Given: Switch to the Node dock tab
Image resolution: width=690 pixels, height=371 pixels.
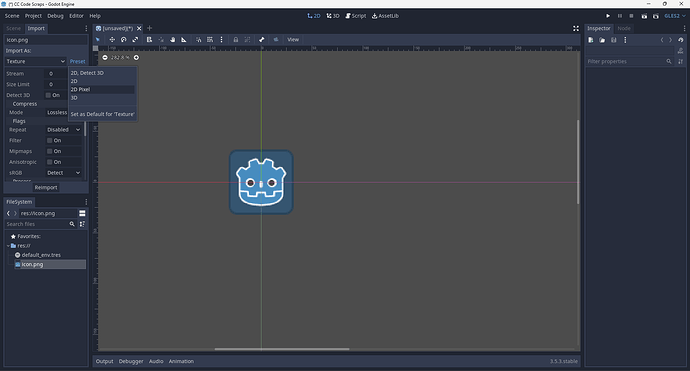Looking at the screenshot, I should point(624,28).
